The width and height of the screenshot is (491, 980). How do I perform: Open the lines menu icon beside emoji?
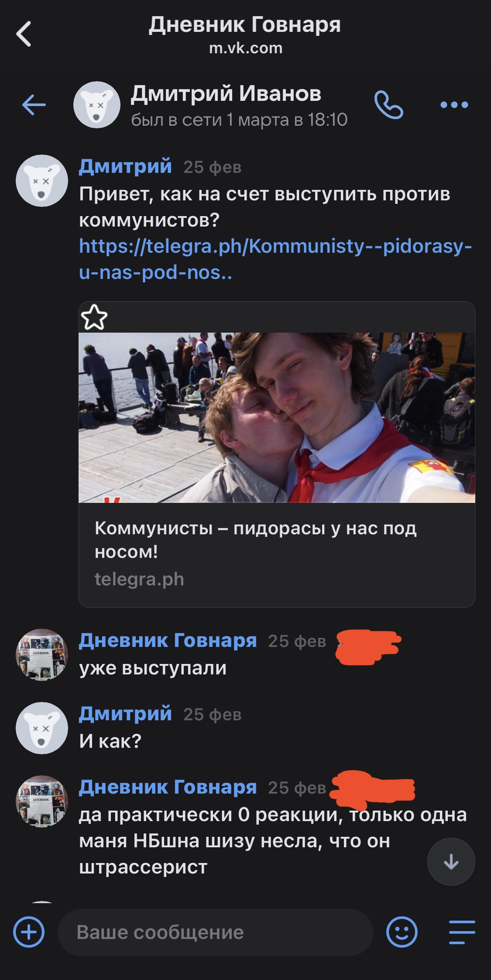pyautogui.click(x=462, y=932)
